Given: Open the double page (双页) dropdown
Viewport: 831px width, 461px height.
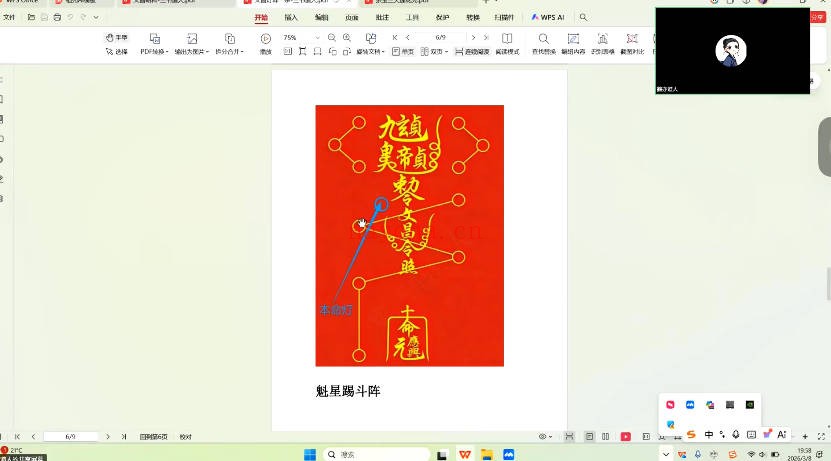Looking at the screenshot, I should [434, 51].
